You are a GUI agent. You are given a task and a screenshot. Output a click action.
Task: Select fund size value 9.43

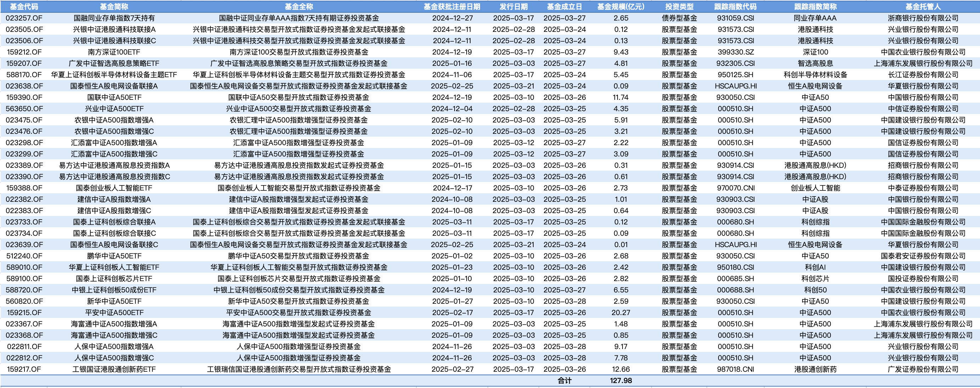pos(620,52)
